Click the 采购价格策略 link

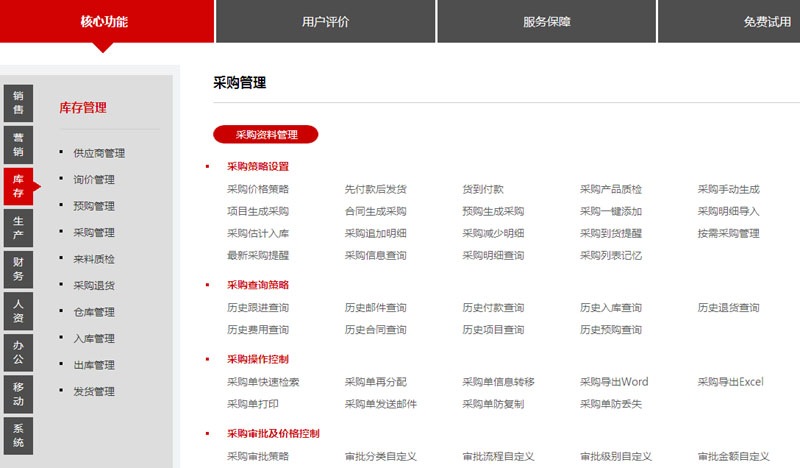click(258, 189)
